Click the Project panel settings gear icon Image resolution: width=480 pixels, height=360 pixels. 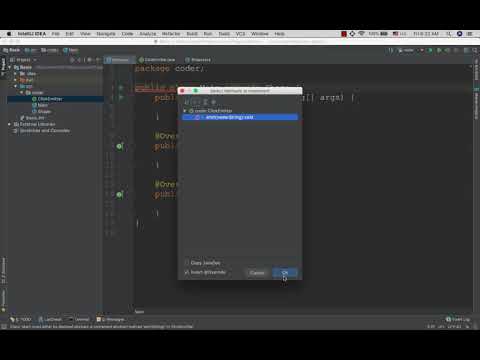pos(90,60)
